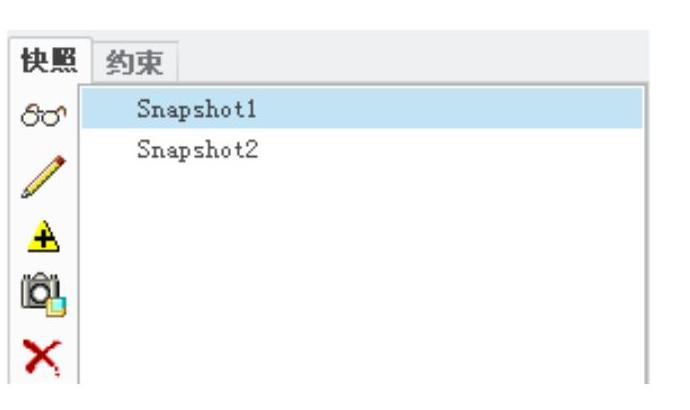690x410 pixels.
Task: Remove highlighted snapshot with red cross
Action: coord(42,357)
